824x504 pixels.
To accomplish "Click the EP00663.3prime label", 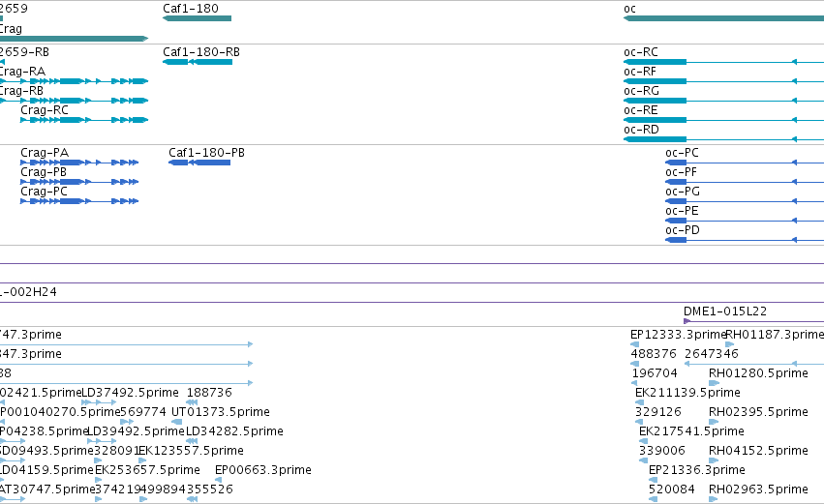I will point(263,471).
